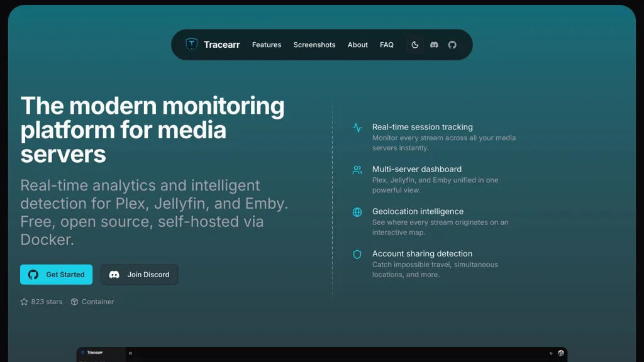The image size is (644, 362).
Task: Select the 'Account sharing detection' heading
Action: 422,254
